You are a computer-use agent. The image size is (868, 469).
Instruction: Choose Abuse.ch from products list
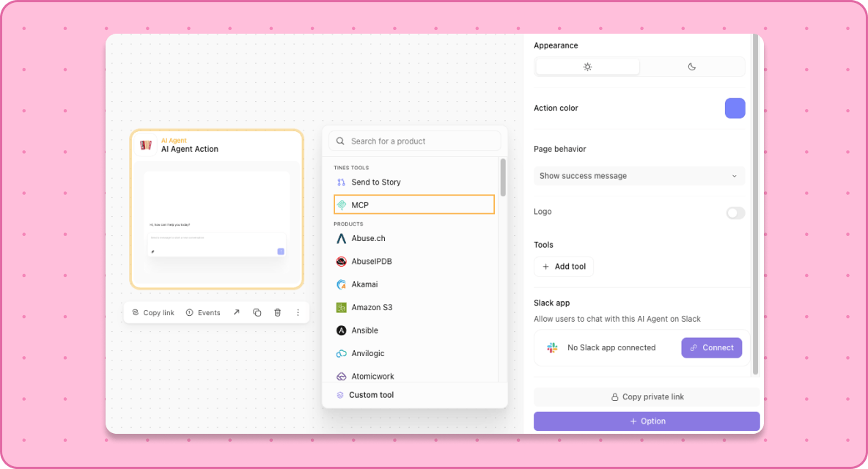coord(414,238)
